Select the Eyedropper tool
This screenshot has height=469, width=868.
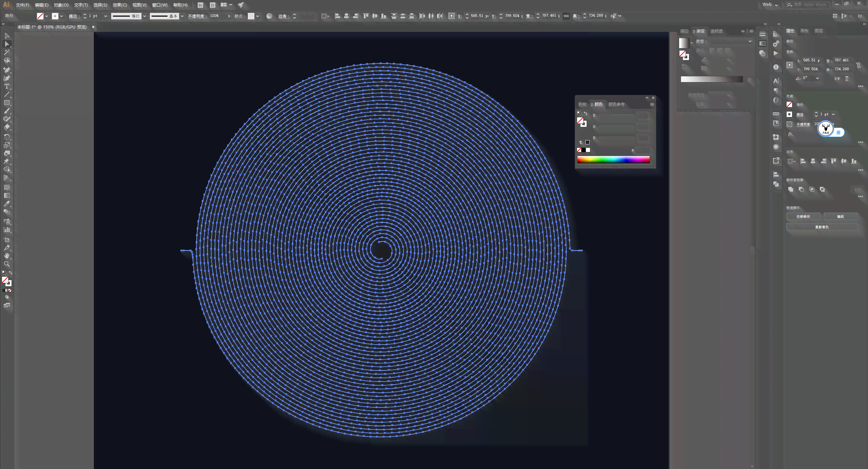point(7,203)
